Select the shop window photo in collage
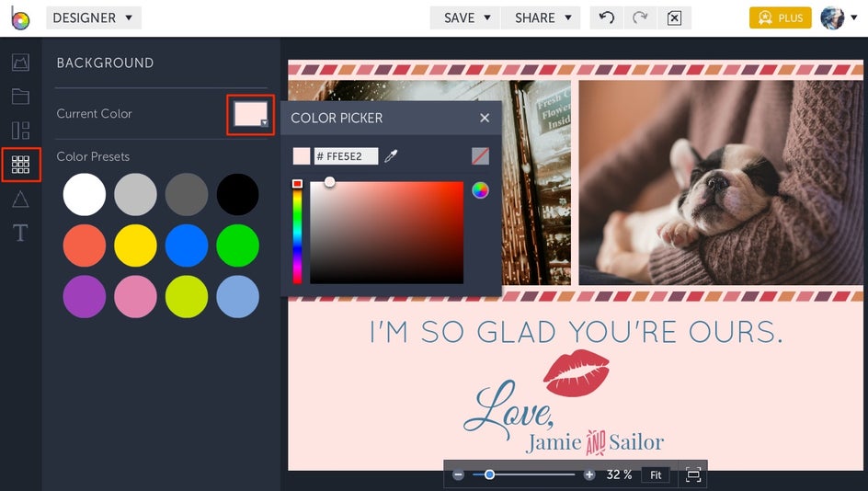 point(536,183)
